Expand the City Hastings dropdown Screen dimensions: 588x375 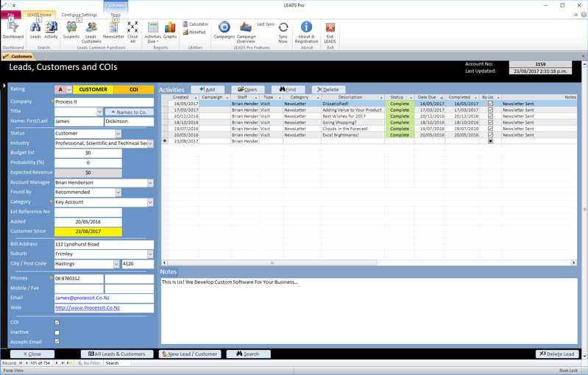click(x=116, y=264)
